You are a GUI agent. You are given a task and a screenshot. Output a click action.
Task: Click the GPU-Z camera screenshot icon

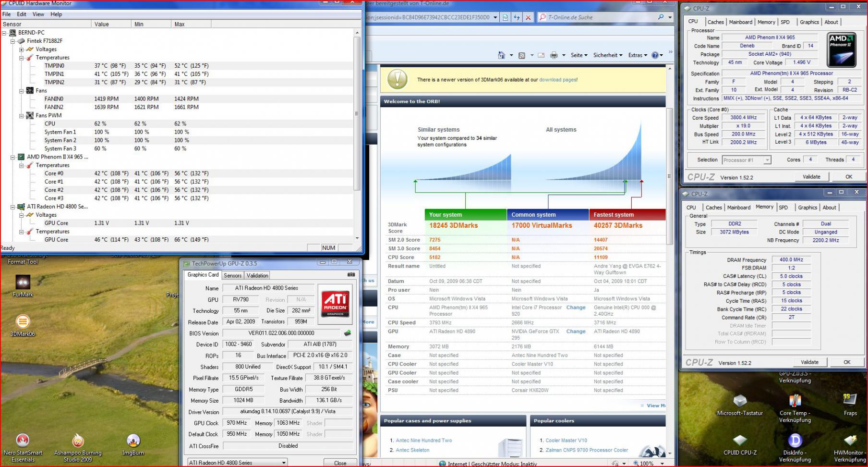coord(351,275)
